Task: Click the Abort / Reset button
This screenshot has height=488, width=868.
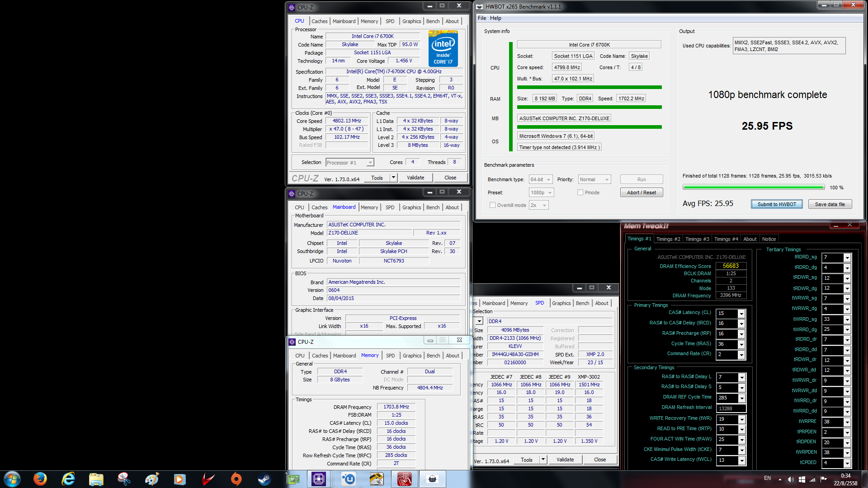Action: pyautogui.click(x=642, y=192)
